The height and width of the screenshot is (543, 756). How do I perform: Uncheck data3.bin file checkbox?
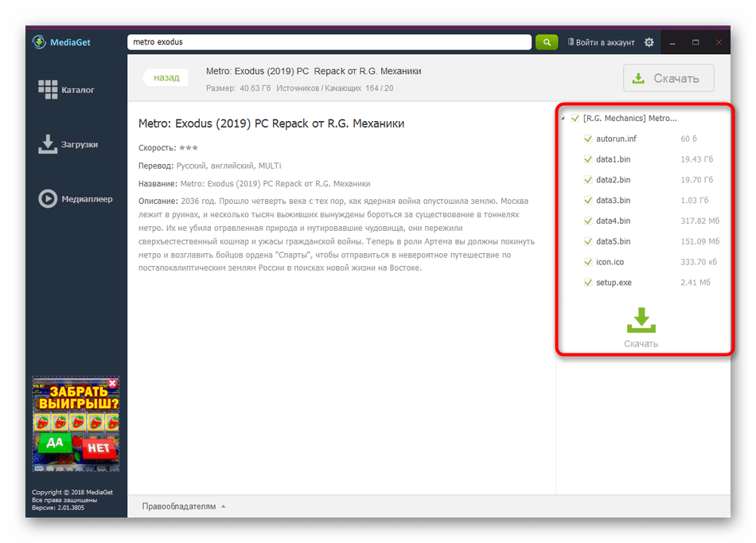click(588, 200)
